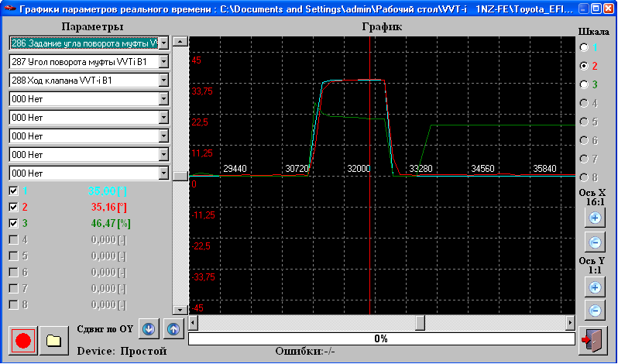Zoom in the X axis scale
This screenshot has width=618, height=364.
(x=595, y=218)
